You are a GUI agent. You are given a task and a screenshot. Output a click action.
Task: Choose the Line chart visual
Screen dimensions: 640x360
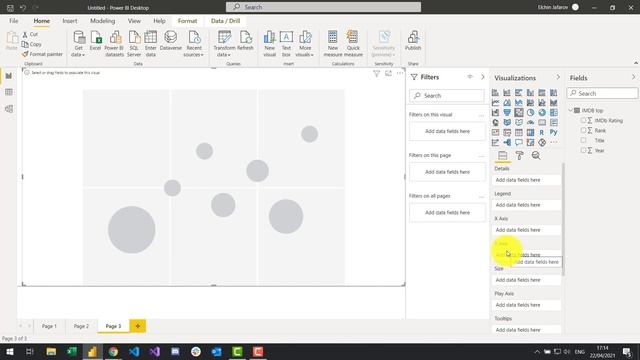(495, 102)
